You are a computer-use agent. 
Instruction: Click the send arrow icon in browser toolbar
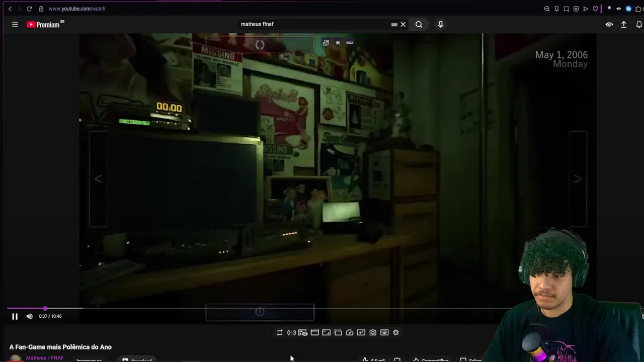[586, 9]
